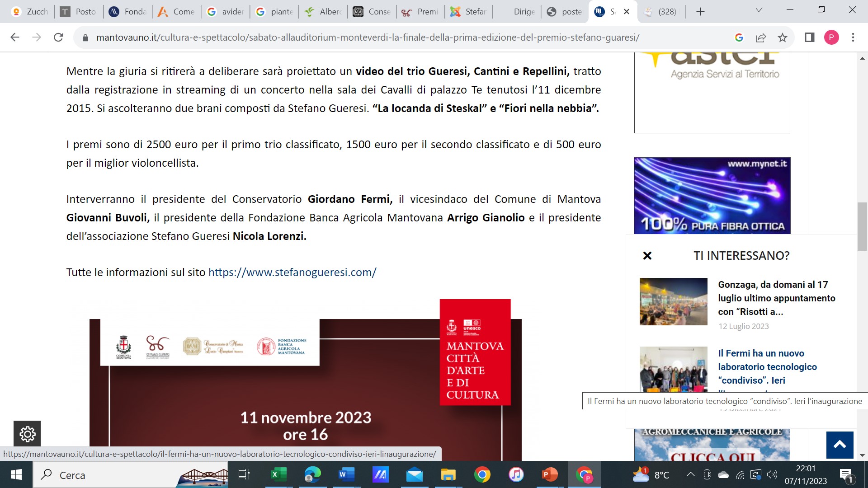Open the volume control speaker icon
868x488 pixels.
[x=772, y=474]
